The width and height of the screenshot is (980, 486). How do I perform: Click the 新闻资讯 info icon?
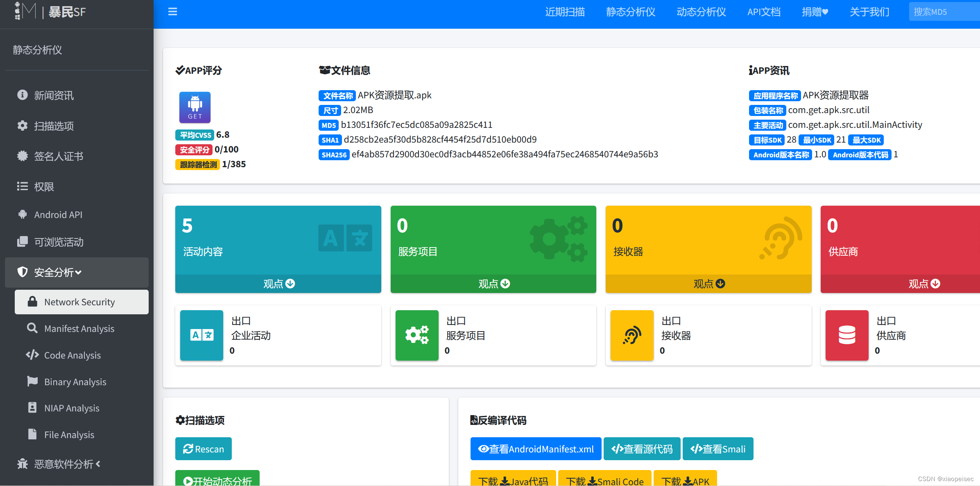click(x=23, y=95)
